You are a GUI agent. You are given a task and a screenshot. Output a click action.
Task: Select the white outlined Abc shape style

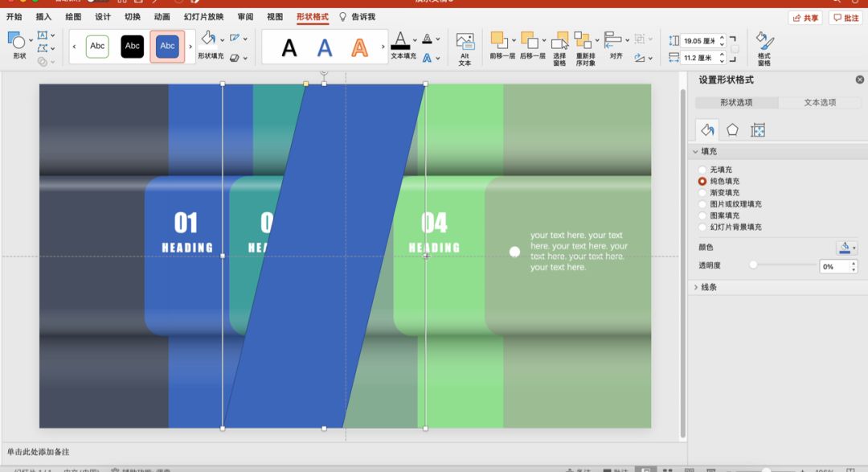coord(97,46)
